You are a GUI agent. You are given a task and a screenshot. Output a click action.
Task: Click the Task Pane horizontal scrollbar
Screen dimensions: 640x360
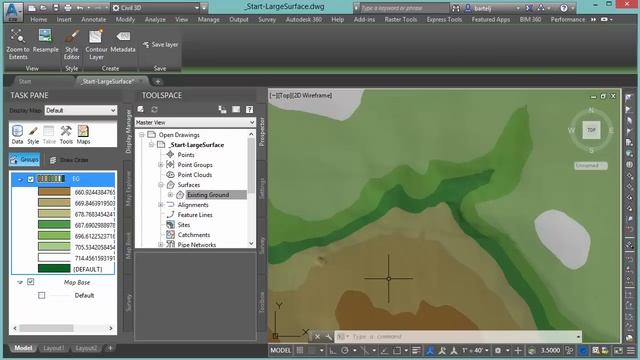coord(63,328)
